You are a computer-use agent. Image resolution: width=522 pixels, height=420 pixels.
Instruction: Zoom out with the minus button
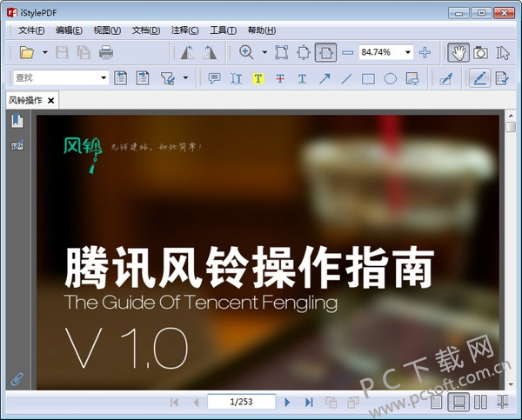(347, 52)
